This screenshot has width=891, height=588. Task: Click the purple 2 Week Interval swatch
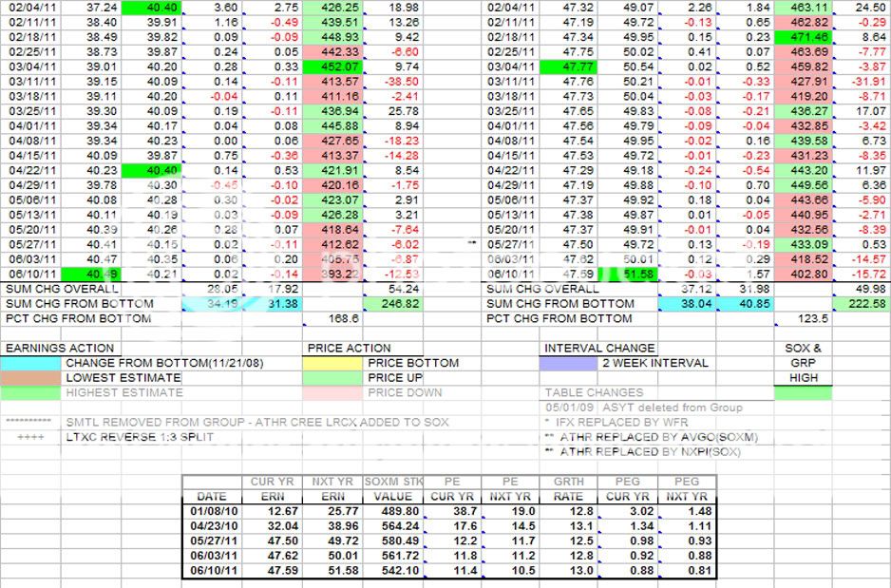(569, 363)
